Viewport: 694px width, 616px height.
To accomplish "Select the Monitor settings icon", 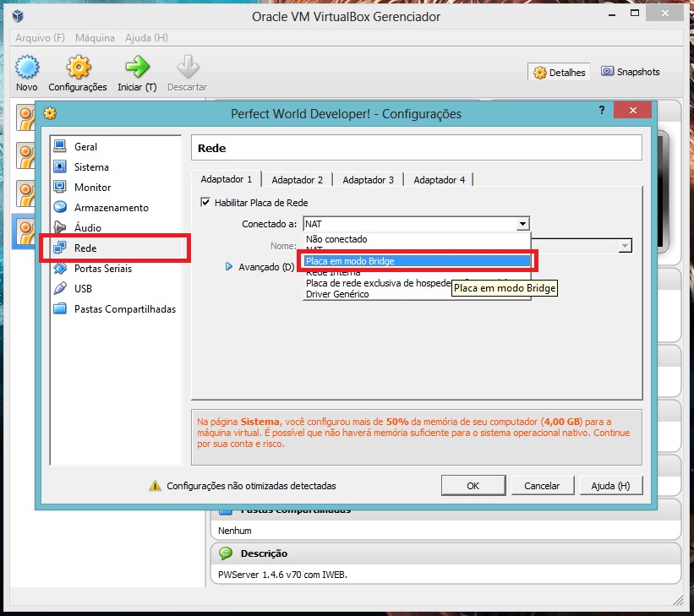I will (x=60, y=187).
